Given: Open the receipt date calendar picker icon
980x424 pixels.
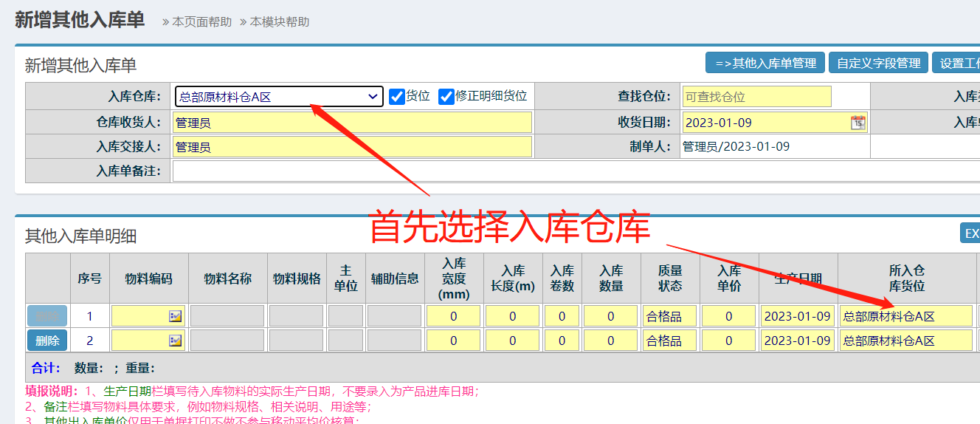Looking at the screenshot, I should click(x=857, y=123).
